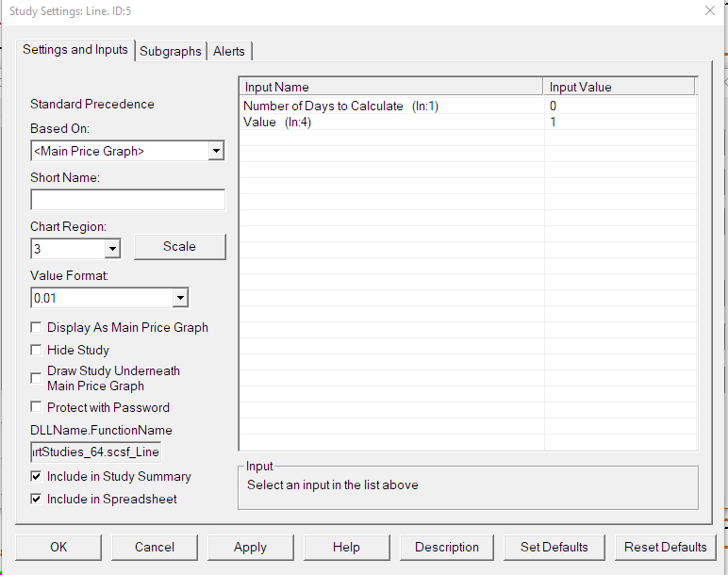Select the Settings and Inputs tab
Screen dimensions: 728x575
75,50
